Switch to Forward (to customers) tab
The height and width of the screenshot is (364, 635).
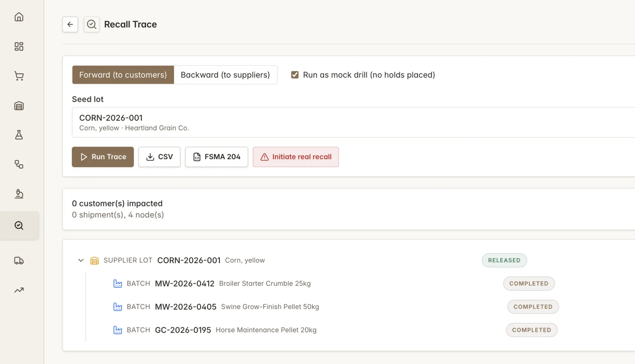[x=123, y=75]
